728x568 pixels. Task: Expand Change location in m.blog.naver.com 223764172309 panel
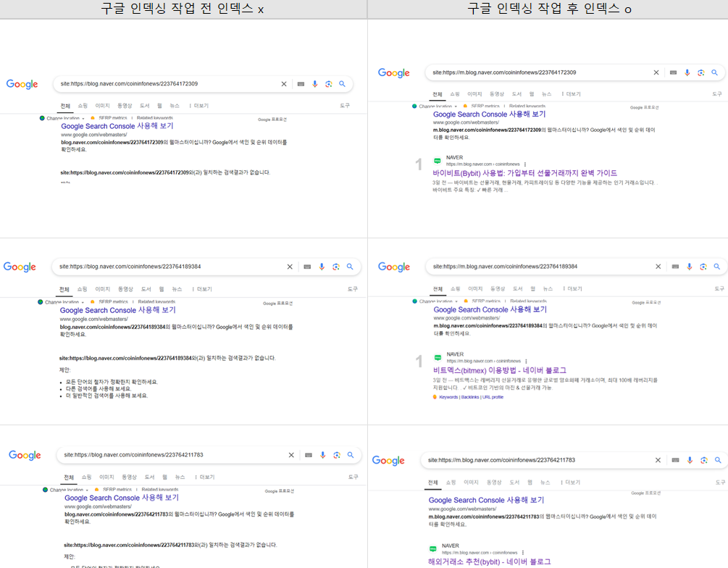[435, 106]
